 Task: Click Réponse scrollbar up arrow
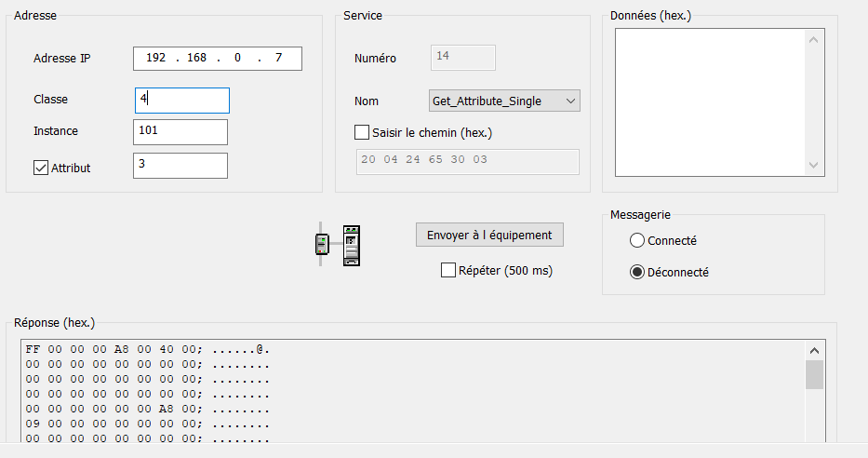pos(814,351)
